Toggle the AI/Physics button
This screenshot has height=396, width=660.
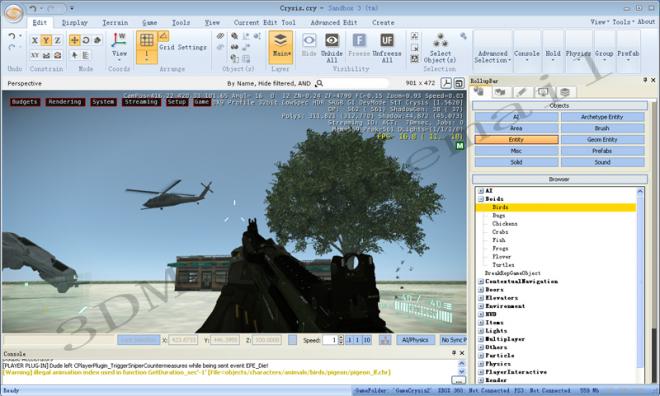point(415,340)
